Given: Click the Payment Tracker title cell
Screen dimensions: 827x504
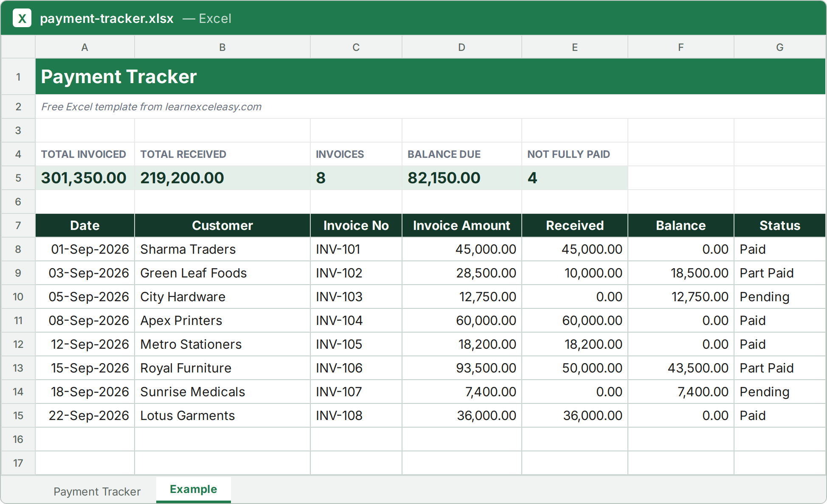Looking at the screenshot, I should coord(430,77).
